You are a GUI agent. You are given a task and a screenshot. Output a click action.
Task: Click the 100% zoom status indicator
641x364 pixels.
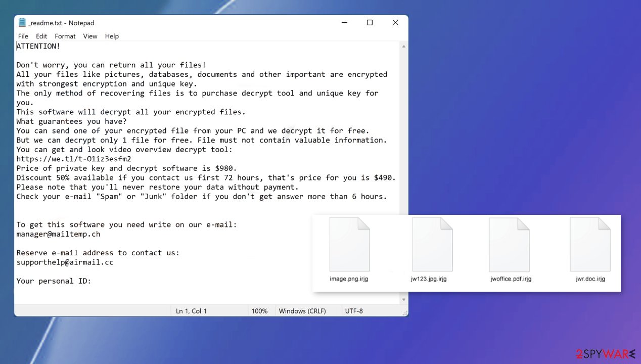click(259, 311)
